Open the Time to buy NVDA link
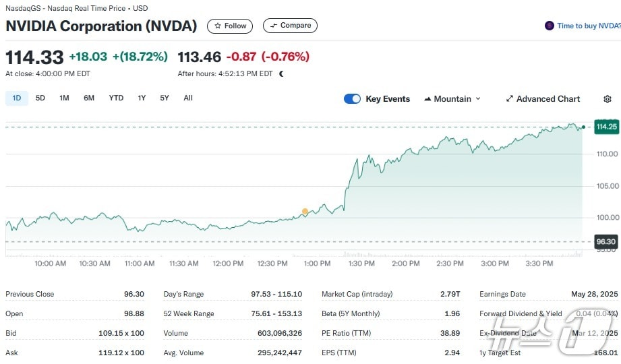The height and width of the screenshot is (364, 621). click(588, 26)
